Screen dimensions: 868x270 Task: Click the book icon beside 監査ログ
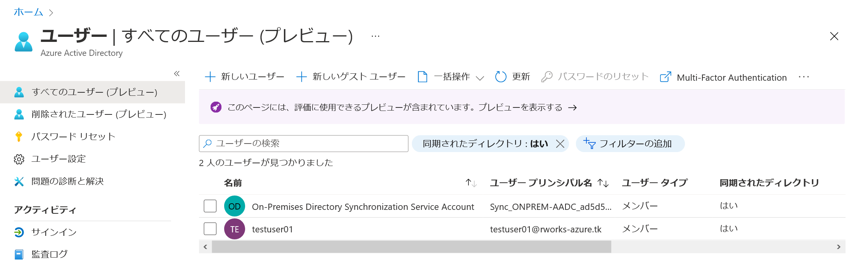click(x=19, y=254)
